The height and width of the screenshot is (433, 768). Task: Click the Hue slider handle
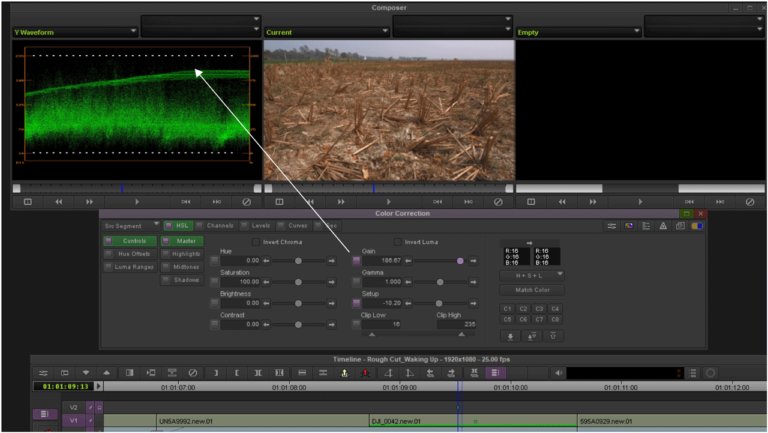tap(298, 261)
